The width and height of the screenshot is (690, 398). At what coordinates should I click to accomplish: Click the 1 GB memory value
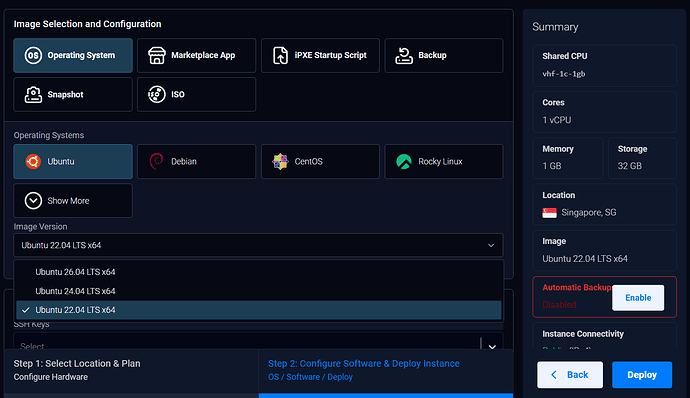(552, 166)
